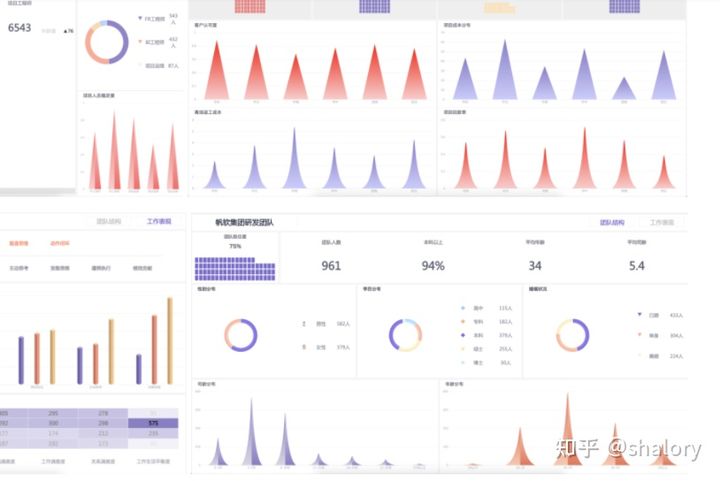
Task: Click the red waffle grid at top
Action: pos(249,7)
